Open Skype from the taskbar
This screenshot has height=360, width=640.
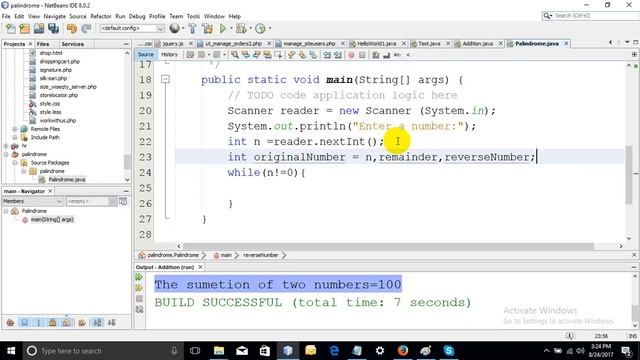coord(449,351)
